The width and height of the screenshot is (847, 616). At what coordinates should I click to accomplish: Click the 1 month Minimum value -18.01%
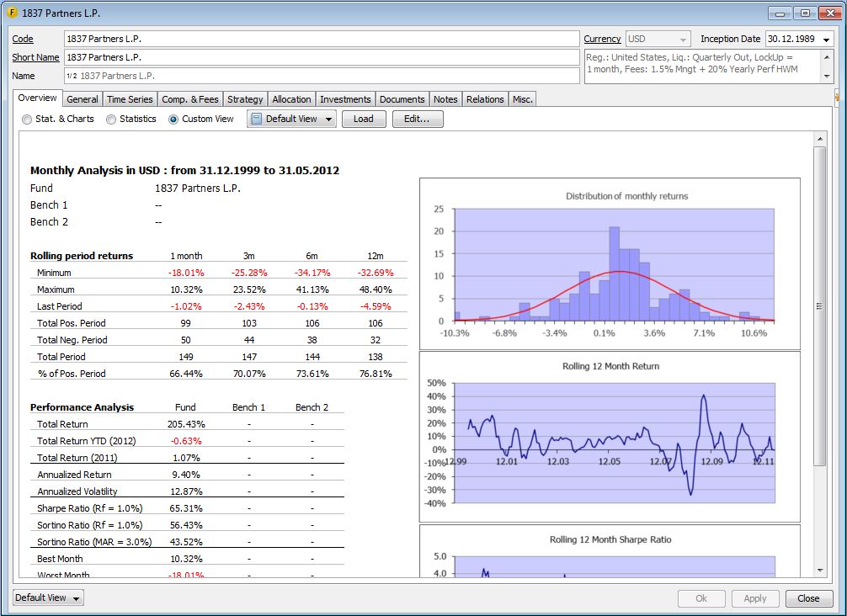point(186,273)
